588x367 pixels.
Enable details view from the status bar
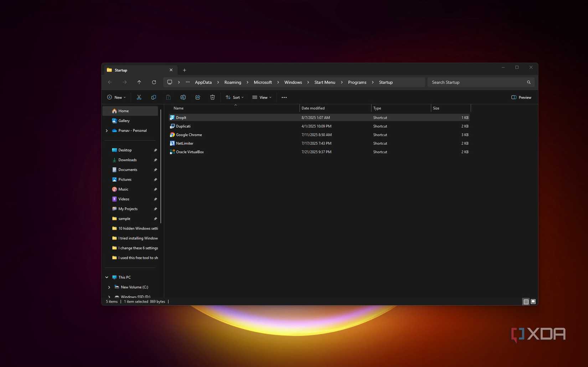[x=526, y=302]
